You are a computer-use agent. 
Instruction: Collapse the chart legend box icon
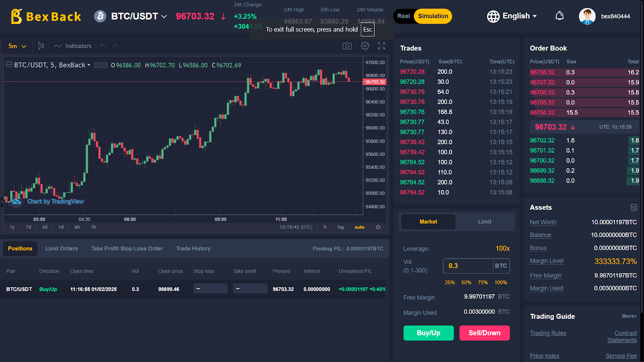(9, 65)
